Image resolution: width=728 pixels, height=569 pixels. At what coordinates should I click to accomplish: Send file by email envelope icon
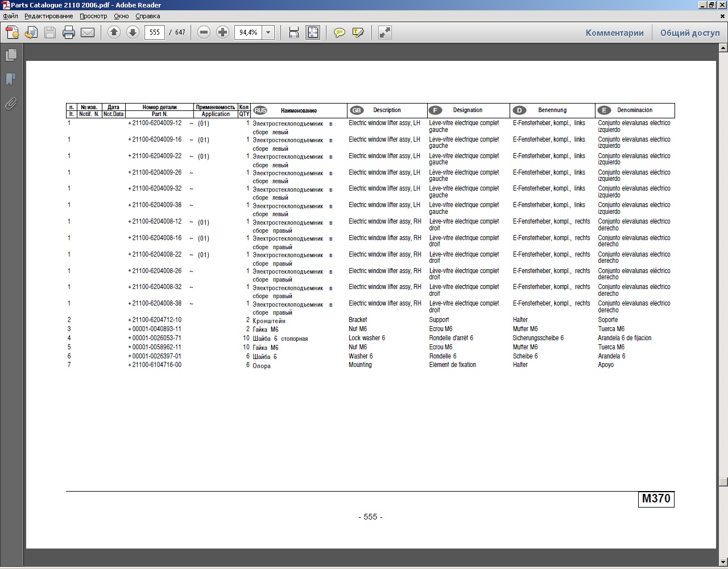(x=88, y=32)
